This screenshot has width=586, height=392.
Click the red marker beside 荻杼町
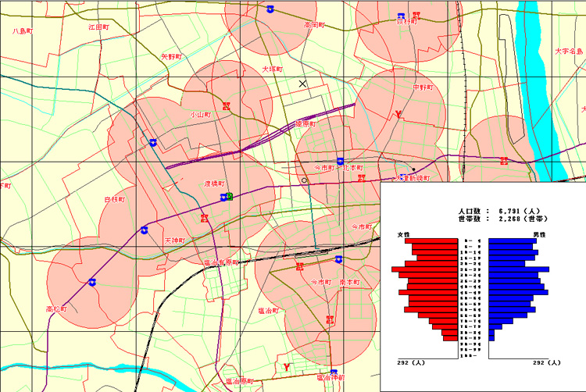(x=416, y=16)
